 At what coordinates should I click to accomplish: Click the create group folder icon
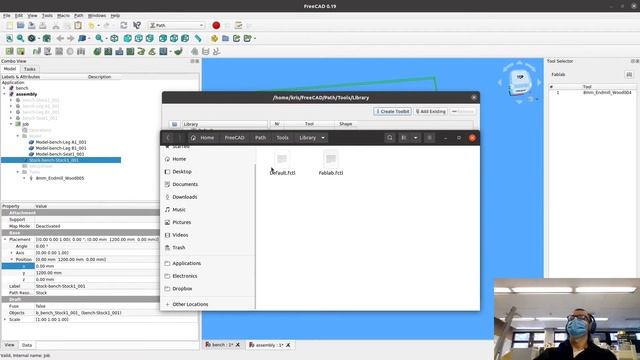(225, 38)
